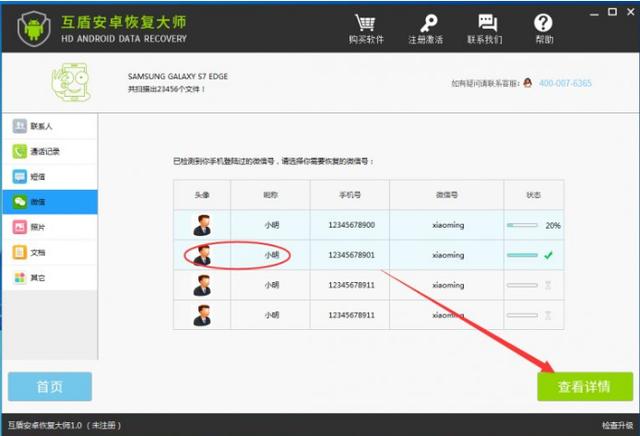
Task: Click the 手机号 column header
Action: [x=350, y=195]
